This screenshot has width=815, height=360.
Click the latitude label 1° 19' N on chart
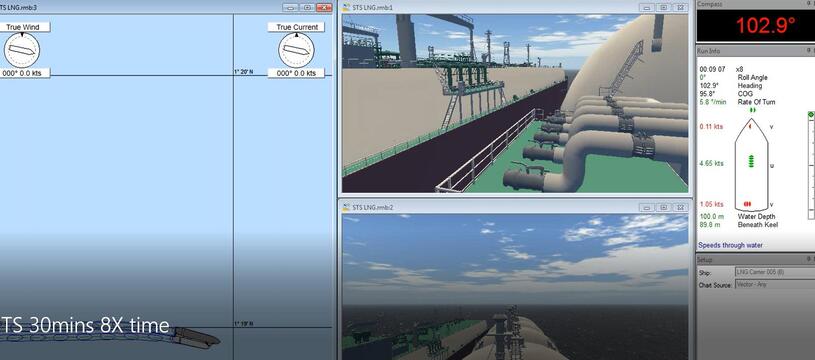pyautogui.click(x=244, y=324)
